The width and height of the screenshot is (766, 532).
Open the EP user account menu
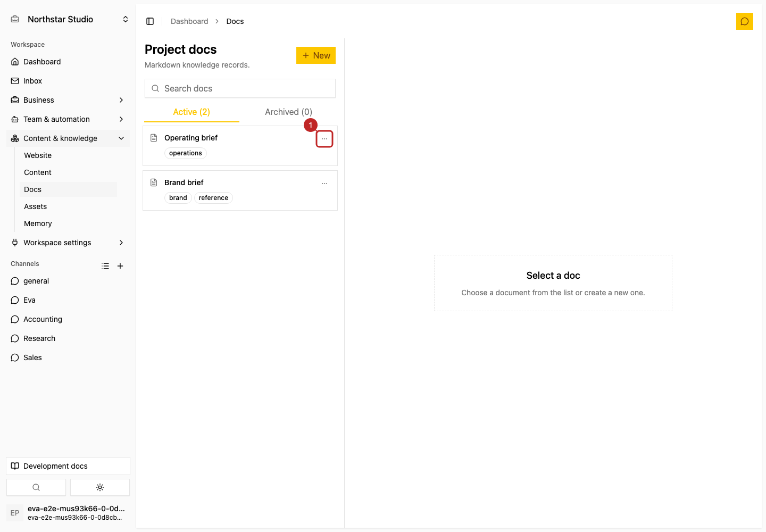point(68,513)
